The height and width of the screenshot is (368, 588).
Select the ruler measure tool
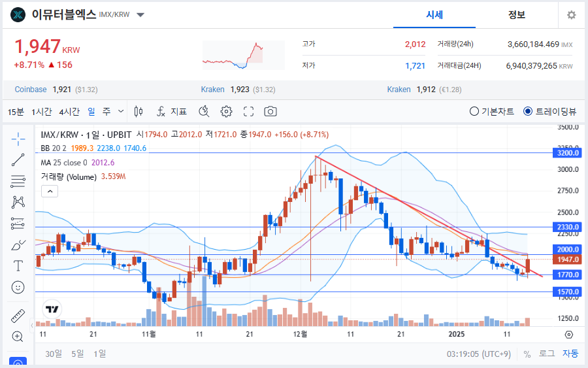point(18,316)
